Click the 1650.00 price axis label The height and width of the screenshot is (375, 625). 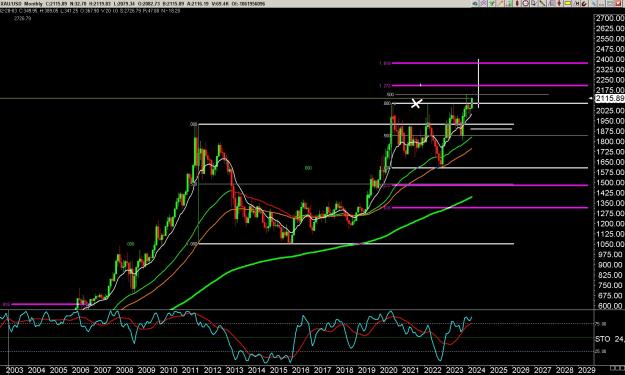[610, 162]
